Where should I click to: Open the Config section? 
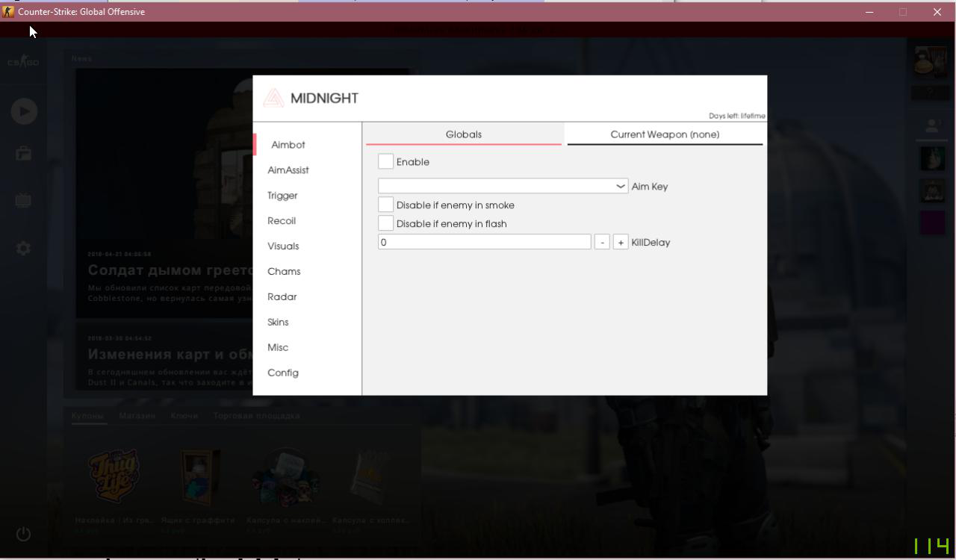(x=283, y=373)
